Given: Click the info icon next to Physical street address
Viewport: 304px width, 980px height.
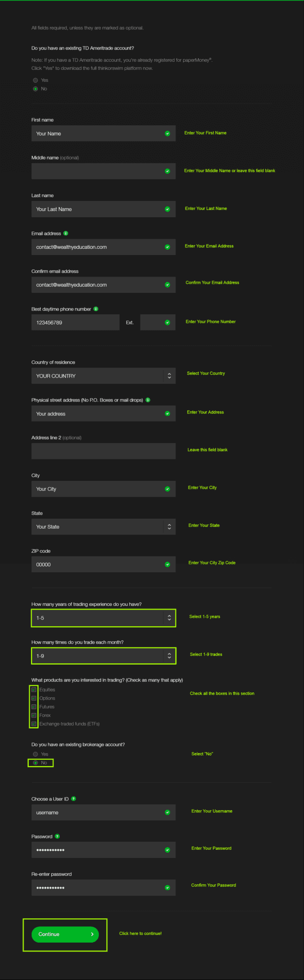Looking at the screenshot, I should pos(149,400).
